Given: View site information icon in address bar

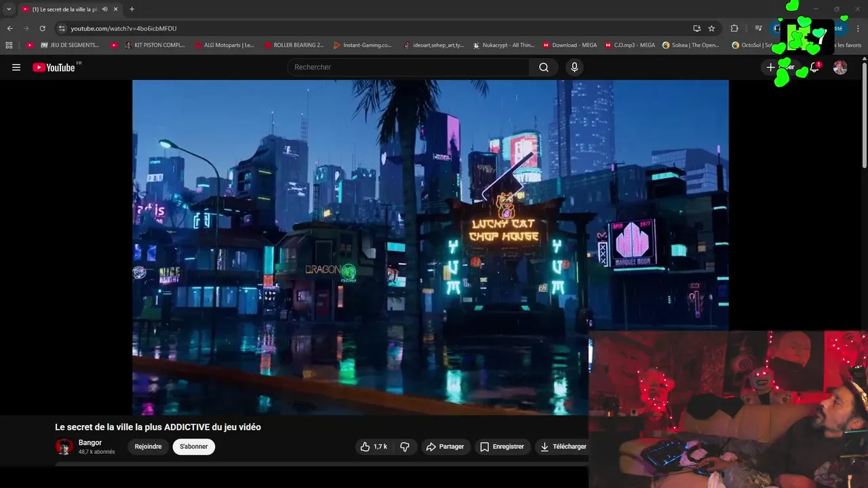Looking at the screenshot, I should pyautogui.click(x=62, y=28).
